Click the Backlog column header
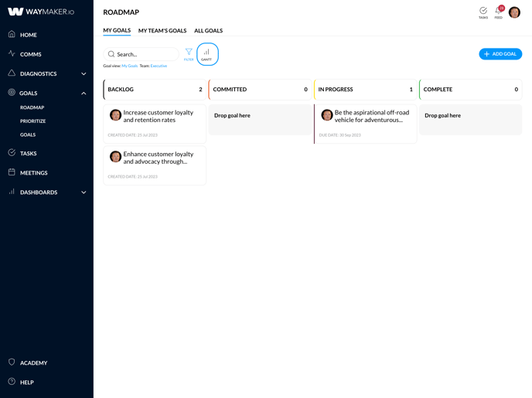 coord(155,90)
